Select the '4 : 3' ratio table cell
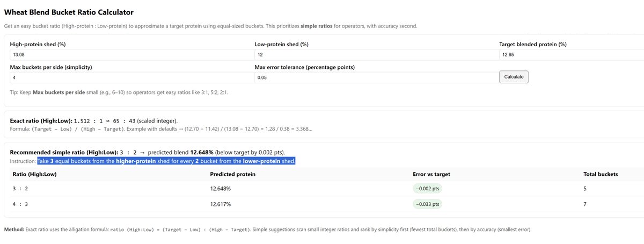 coord(21,204)
